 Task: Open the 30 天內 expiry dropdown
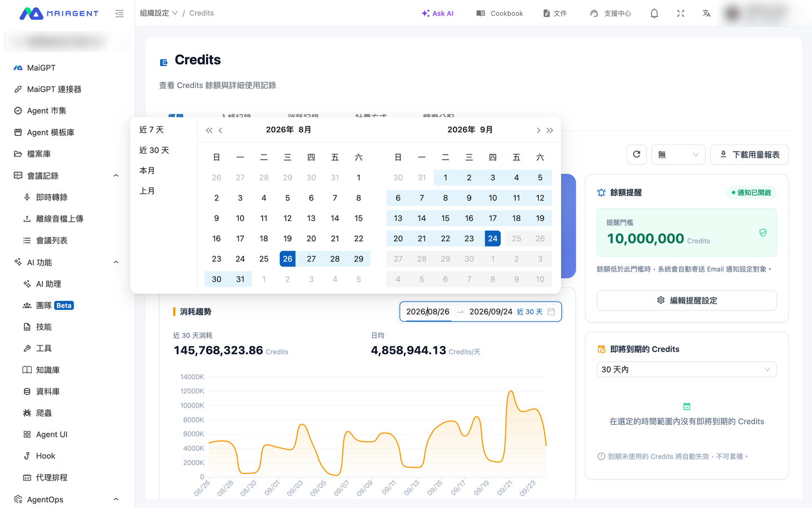click(x=687, y=369)
